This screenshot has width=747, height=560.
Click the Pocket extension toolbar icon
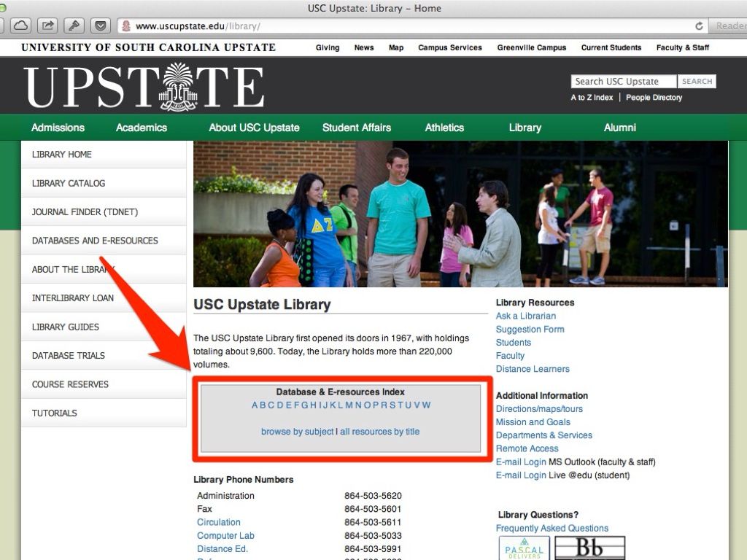tap(100, 26)
